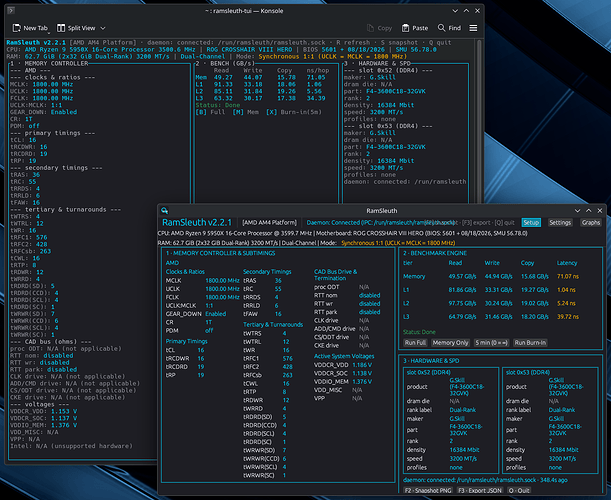Image resolution: width=611 pixels, height=500 pixels.
Task: Click 'ROG CROSSHAIR VIII HERO' in terminal header
Action: 249,49
